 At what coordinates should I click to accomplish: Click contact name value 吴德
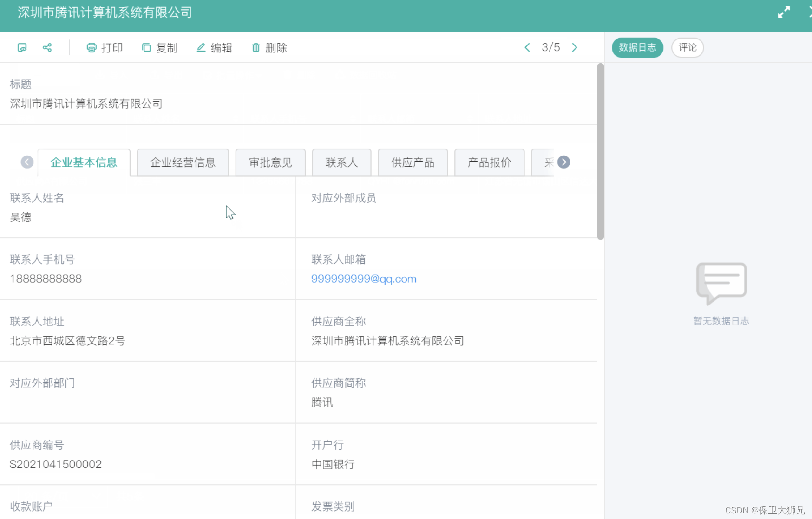click(21, 217)
